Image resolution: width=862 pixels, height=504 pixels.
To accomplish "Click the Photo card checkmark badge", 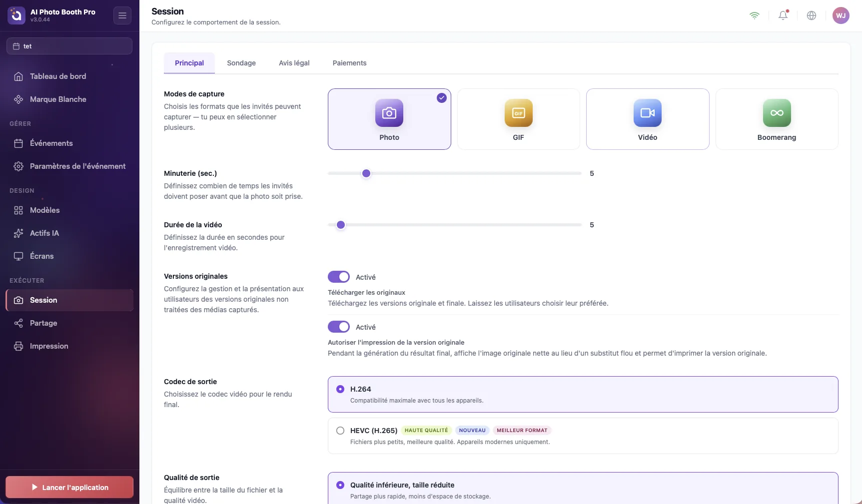I will (442, 98).
